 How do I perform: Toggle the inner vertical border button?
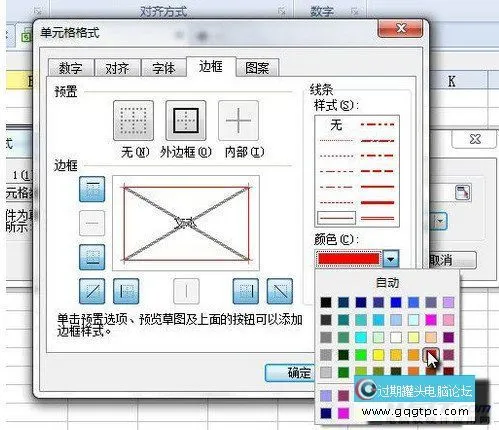pos(186,291)
